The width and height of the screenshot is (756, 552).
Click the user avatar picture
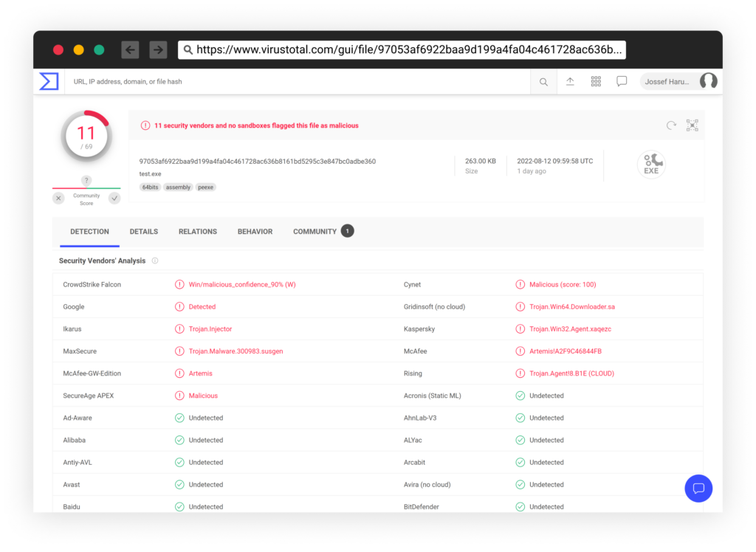click(x=708, y=81)
